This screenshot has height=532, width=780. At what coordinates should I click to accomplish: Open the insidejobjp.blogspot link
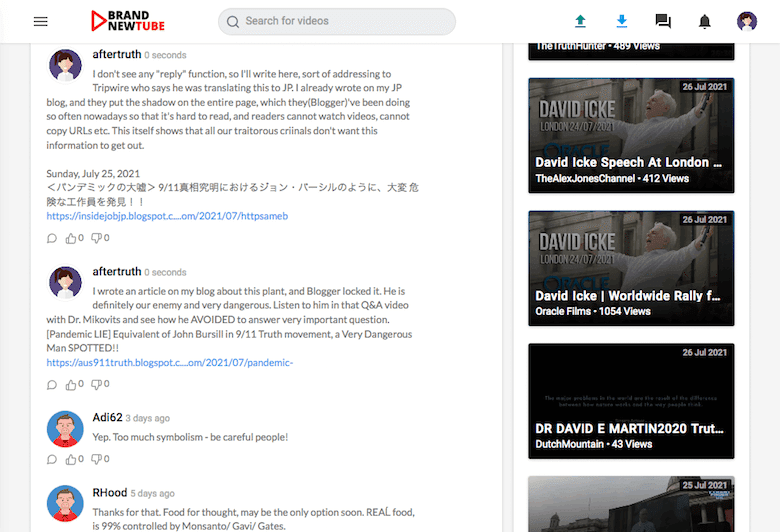tap(167, 216)
